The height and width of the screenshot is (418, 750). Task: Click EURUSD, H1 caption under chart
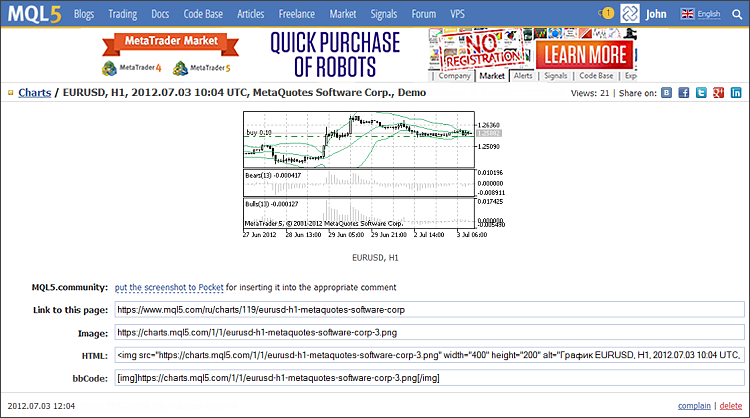pyautogui.click(x=375, y=258)
